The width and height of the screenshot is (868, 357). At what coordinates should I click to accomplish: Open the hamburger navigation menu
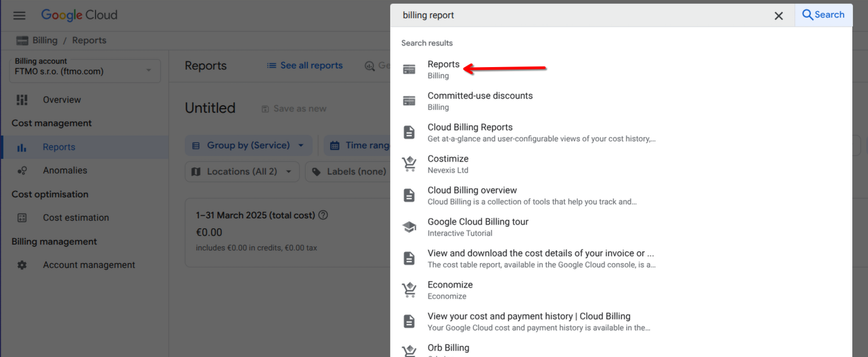tap(19, 15)
